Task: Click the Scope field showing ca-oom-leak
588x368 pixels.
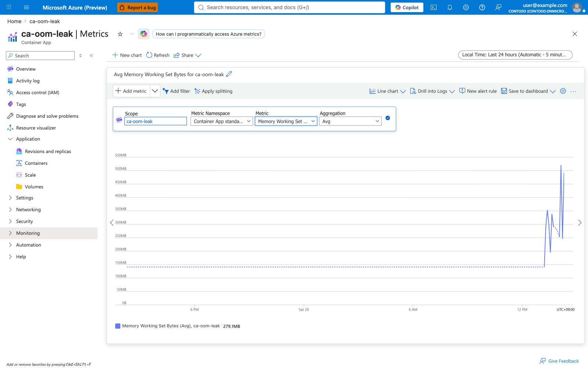Action: [x=156, y=121]
